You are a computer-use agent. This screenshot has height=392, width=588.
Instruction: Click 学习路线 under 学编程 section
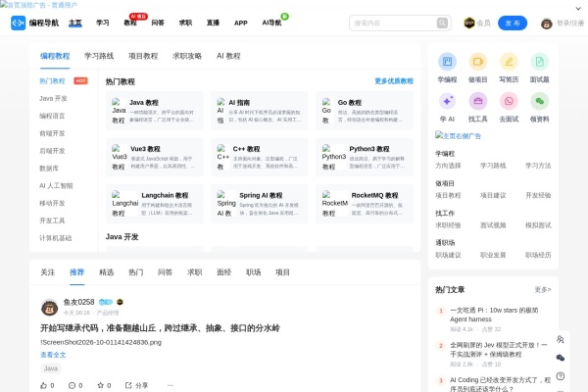pos(493,166)
